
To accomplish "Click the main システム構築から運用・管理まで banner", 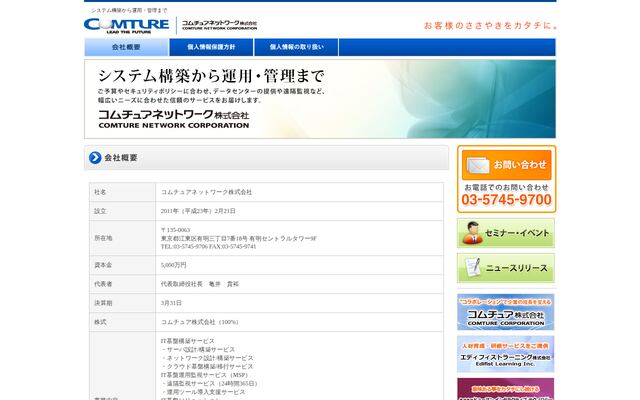I will 320,99.
